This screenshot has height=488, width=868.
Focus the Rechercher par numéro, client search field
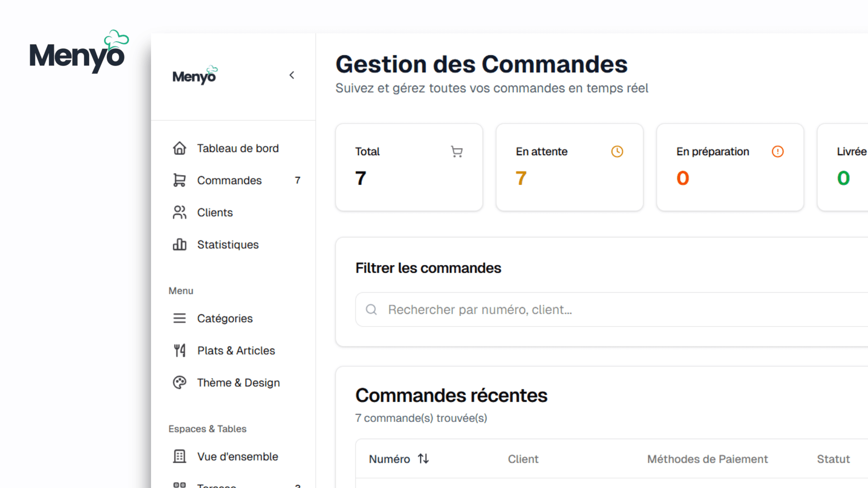click(612, 309)
